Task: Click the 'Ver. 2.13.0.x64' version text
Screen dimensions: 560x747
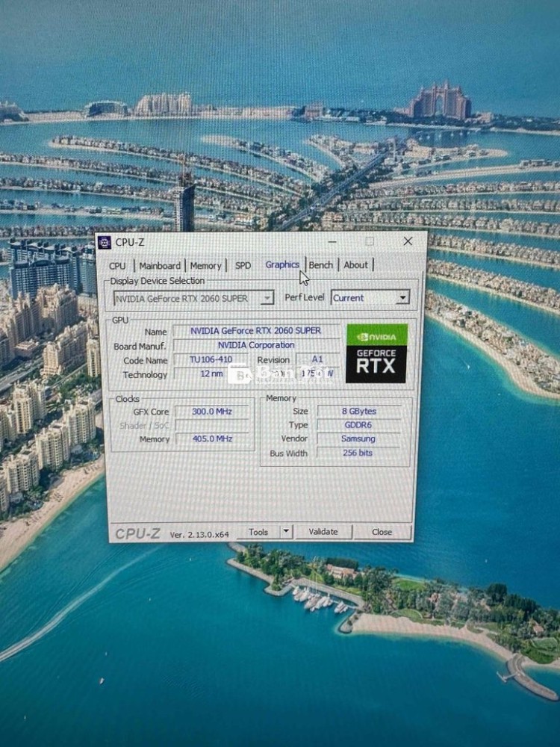Action: pos(199,535)
